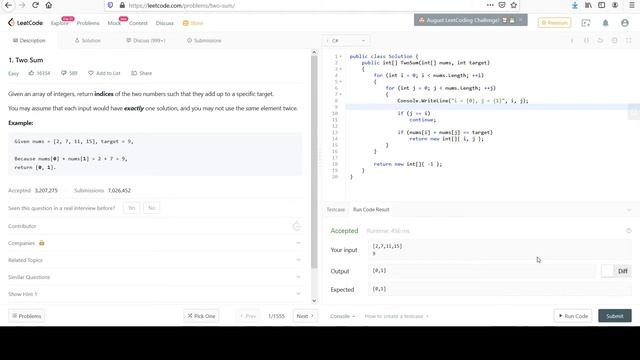
Task: Open the Store nav item
Action: (x=193, y=23)
